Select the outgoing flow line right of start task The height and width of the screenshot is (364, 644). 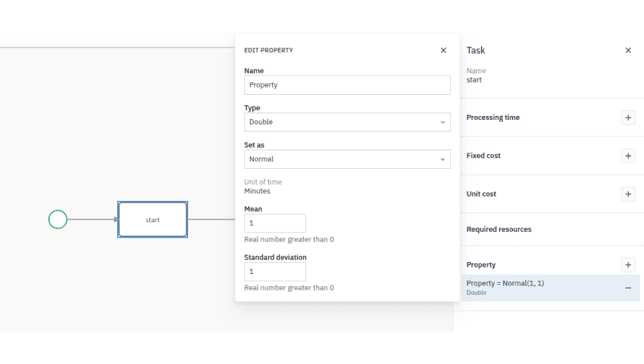coord(211,220)
